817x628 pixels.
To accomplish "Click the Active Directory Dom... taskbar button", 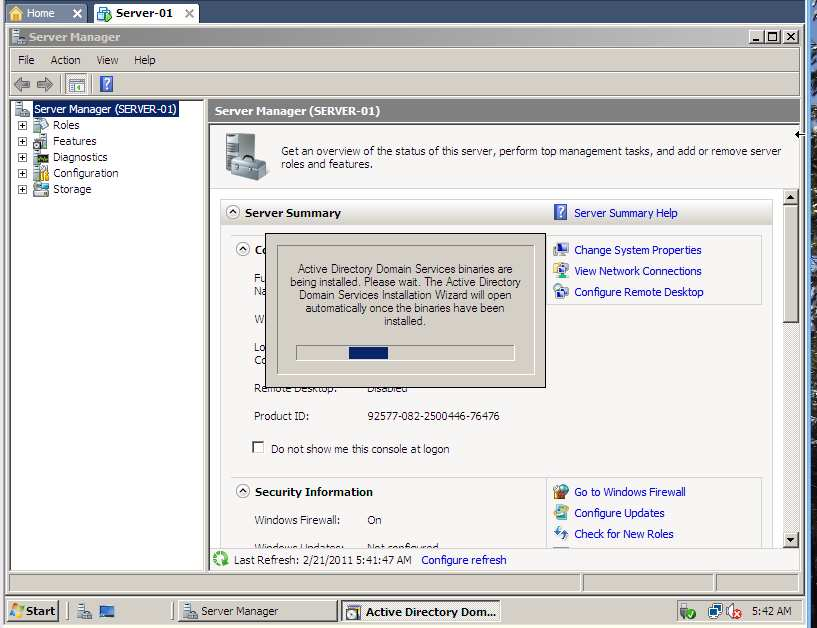I will pyautogui.click(x=421, y=611).
